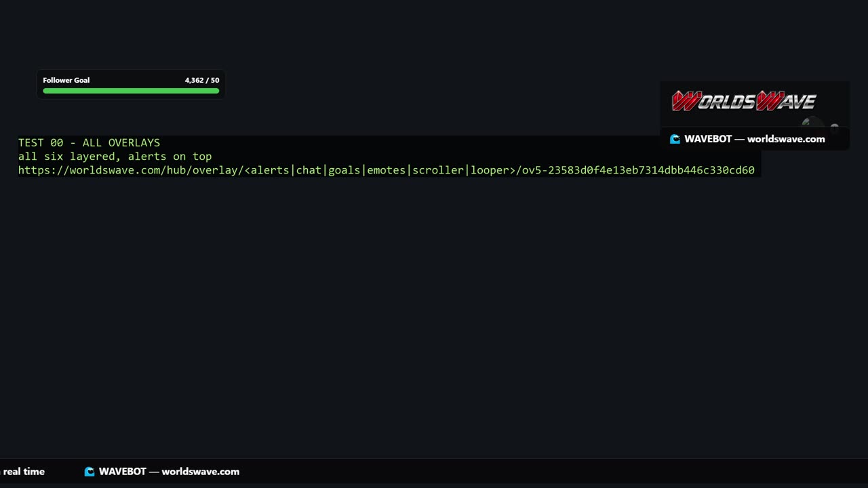
Task: Click the 'chat' segment in the URL
Action: coord(309,170)
